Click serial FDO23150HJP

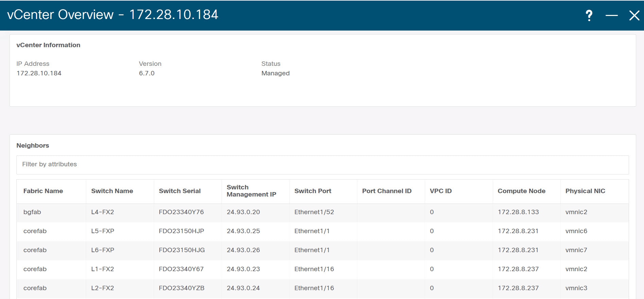click(181, 231)
